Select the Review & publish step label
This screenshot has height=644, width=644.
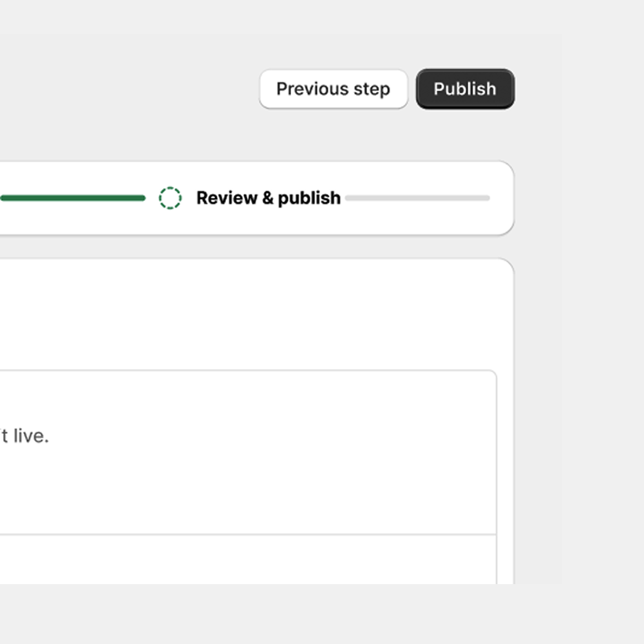pos(269,198)
